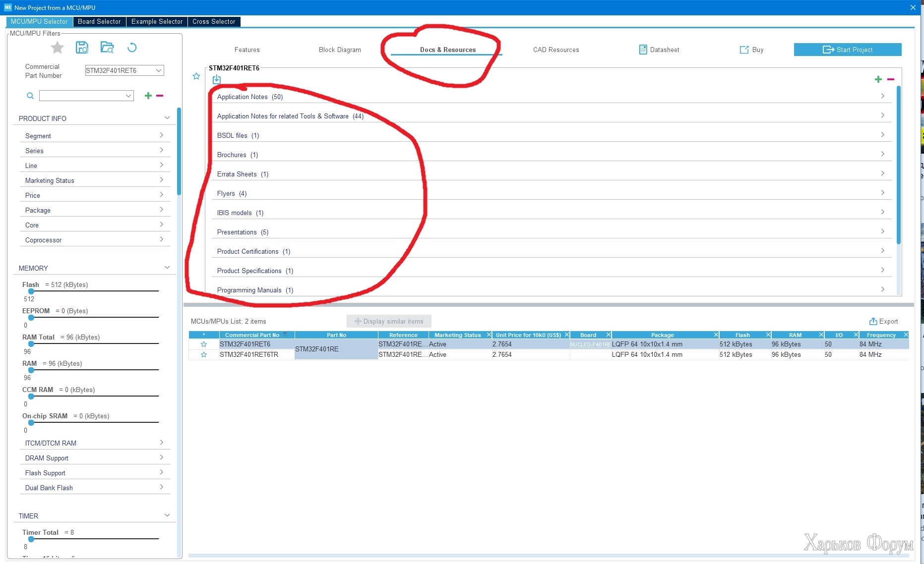924x564 pixels.
Task: Star the STM32F401RET6 row as favorite
Action: (203, 344)
